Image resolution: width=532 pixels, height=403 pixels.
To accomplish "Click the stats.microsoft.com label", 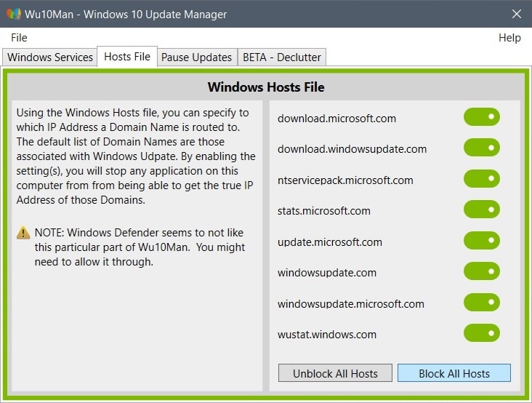I will [x=323, y=211].
